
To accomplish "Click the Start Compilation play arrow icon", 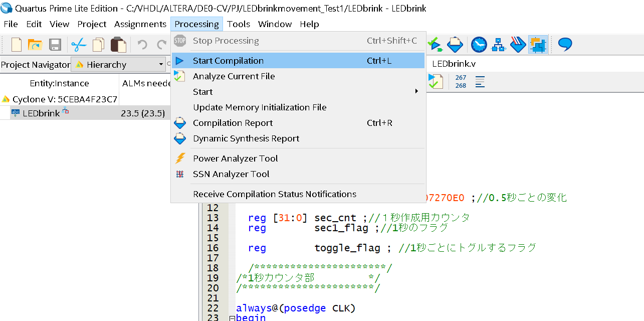I will click(x=180, y=61).
